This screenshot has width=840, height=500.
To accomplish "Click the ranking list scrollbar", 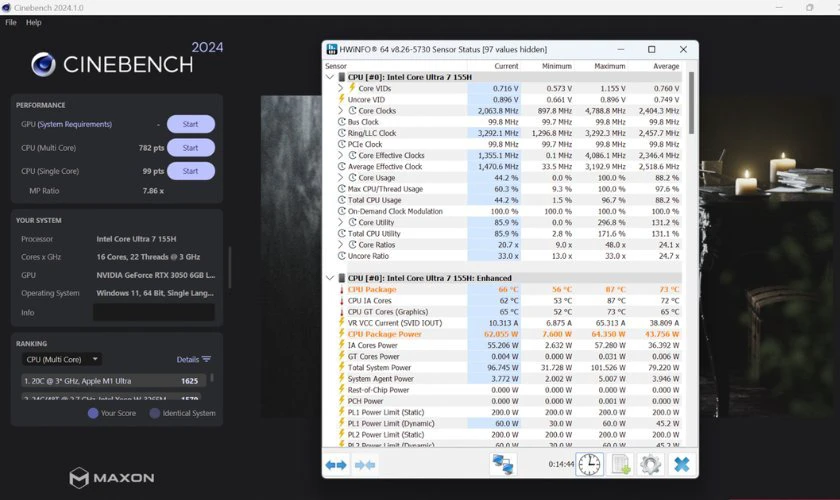I will point(212,377).
